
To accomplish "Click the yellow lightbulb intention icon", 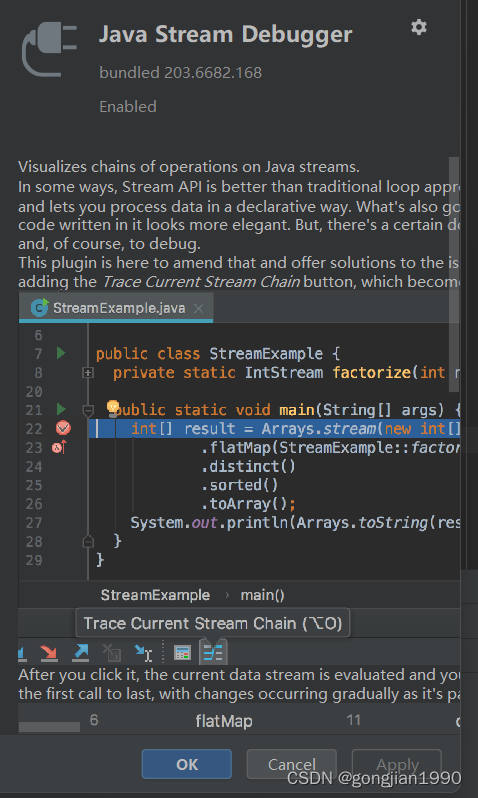I will coord(113,408).
